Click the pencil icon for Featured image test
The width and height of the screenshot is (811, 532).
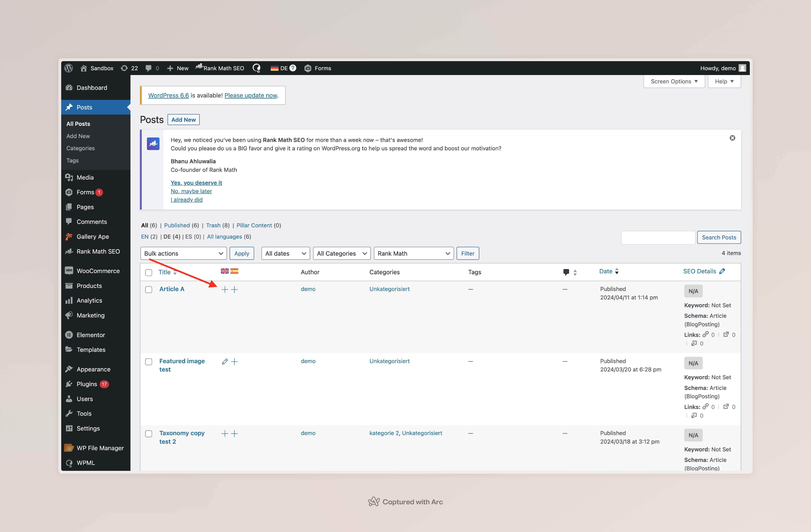coord(225,361)
